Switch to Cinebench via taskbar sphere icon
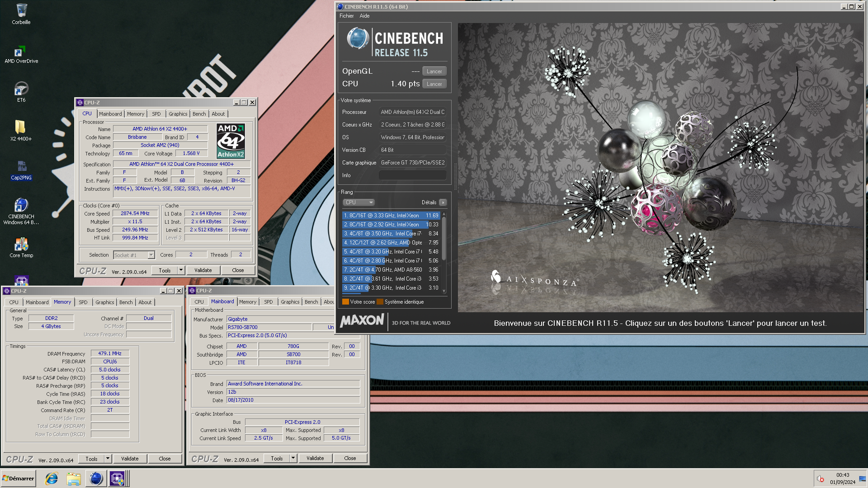Image resolution: width=868 pixels, height=488 pixels. point(96,479)
